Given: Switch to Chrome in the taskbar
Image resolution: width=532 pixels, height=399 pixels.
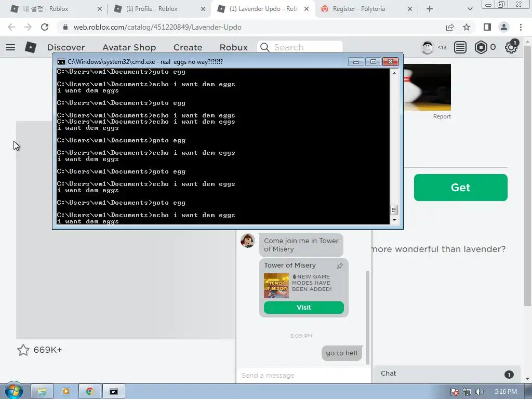Looking at the screenshot, I should (x=89, y=392).
